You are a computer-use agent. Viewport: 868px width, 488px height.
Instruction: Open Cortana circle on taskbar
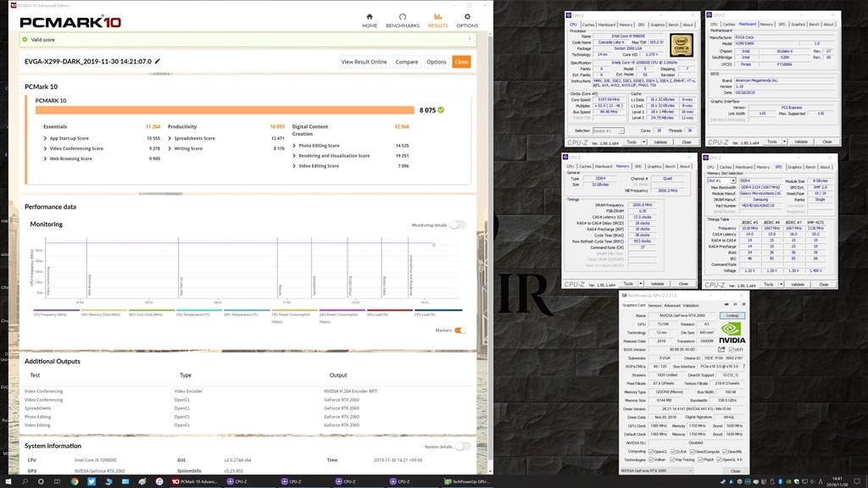(x=41, y=481)
